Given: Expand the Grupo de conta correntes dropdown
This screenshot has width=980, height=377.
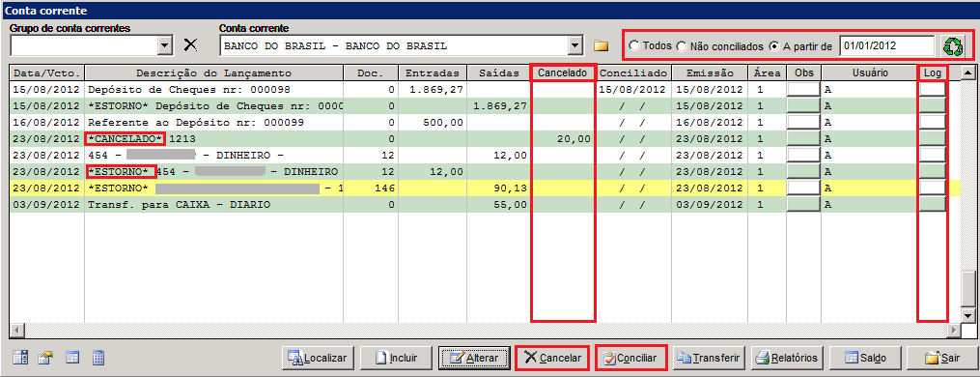Looking at the screenshot, I should click(165, 45).
